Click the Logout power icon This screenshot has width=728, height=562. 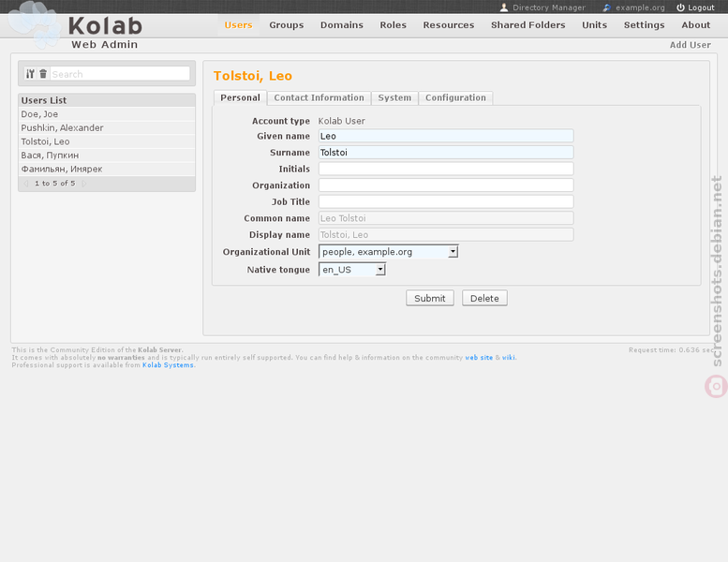[680, 7]
